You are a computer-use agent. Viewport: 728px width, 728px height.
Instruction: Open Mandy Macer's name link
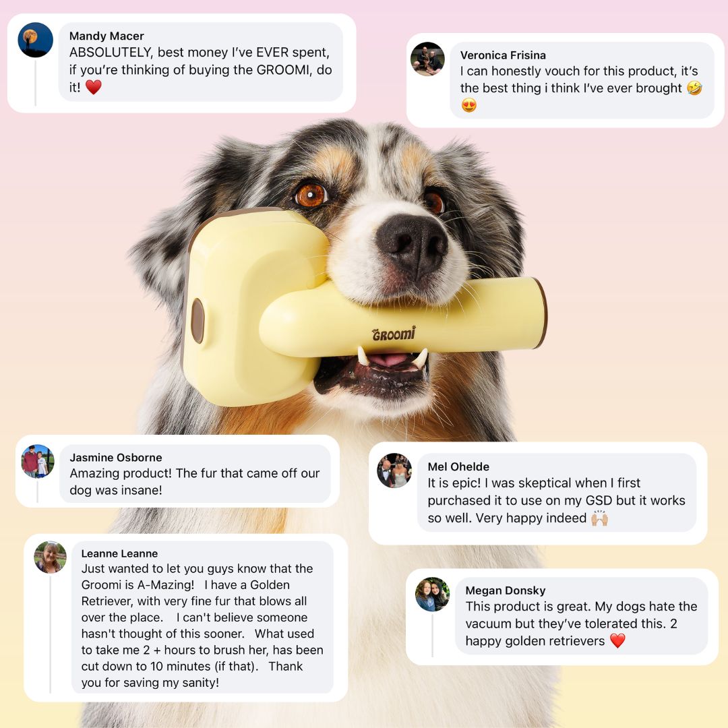click(107, 36)
